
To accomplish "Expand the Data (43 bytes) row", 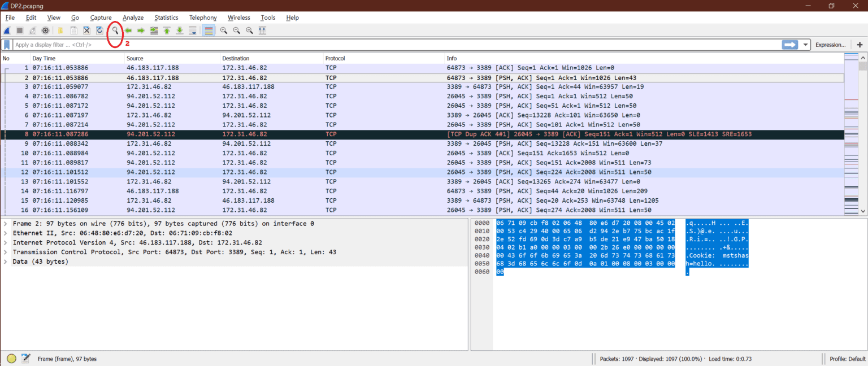I will click(5, 262).
